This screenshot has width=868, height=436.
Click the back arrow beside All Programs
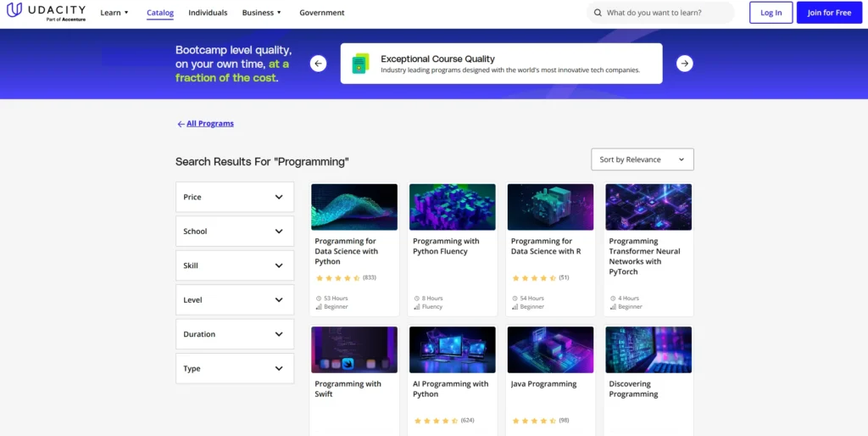pos(181,124)
